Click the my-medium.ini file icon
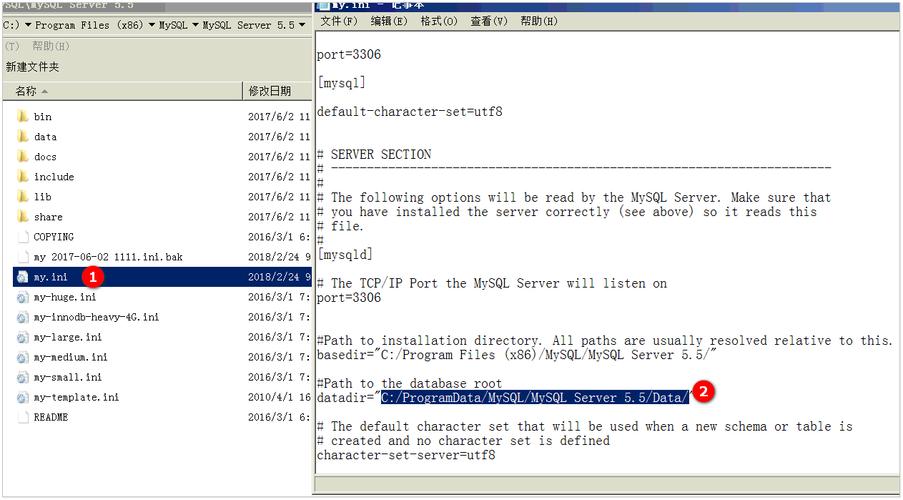 (x=23, y=357)
